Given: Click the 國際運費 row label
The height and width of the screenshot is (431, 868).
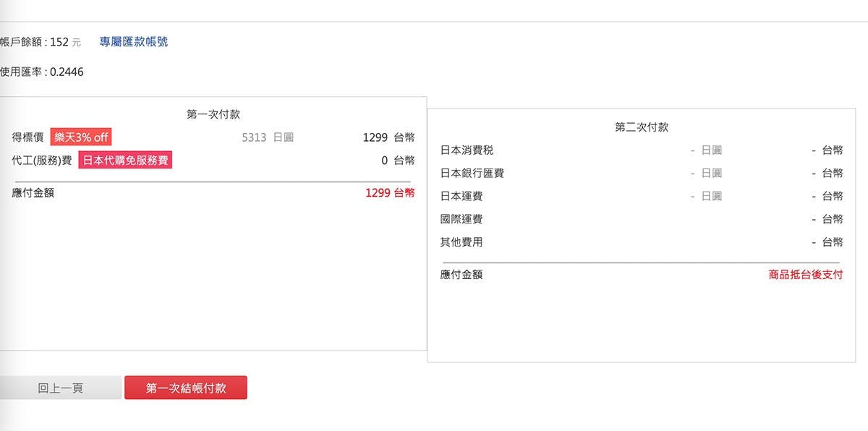Looking at the screenshot, I should pos(461,219).
